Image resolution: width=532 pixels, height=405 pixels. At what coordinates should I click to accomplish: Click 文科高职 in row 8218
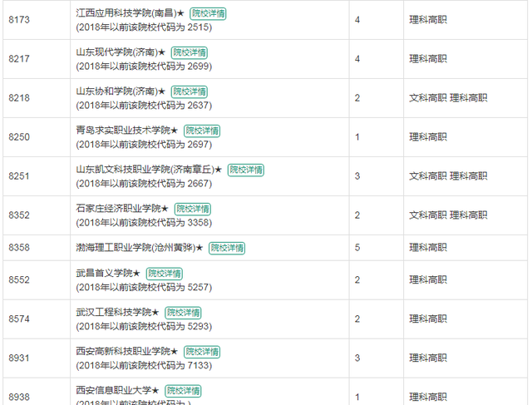pyautogui.click(x=428, y=98)
